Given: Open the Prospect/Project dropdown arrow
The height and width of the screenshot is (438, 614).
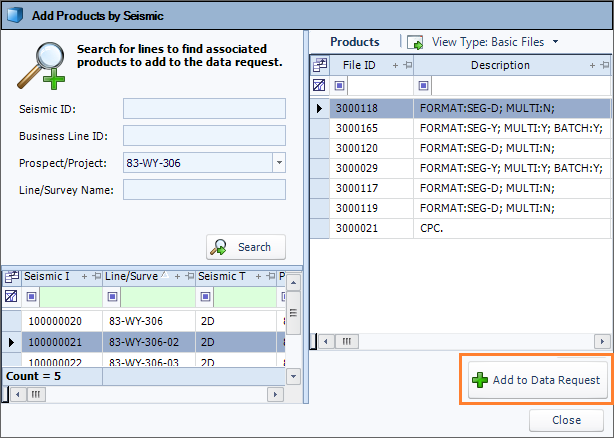Looking at the screenshot, I should click(x=279, y=162).
